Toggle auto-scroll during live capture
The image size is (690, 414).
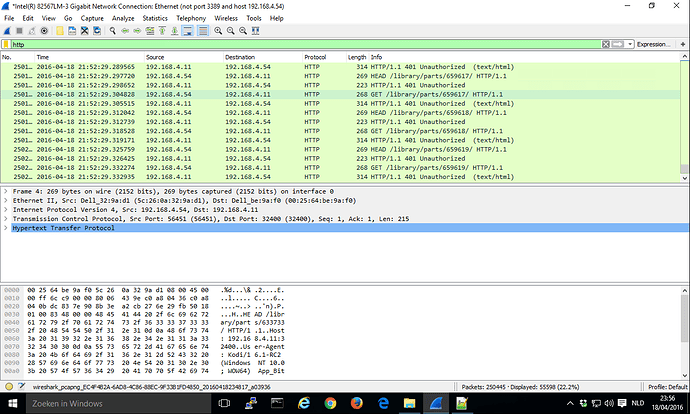pyautogui.click(x=187, y=31)
